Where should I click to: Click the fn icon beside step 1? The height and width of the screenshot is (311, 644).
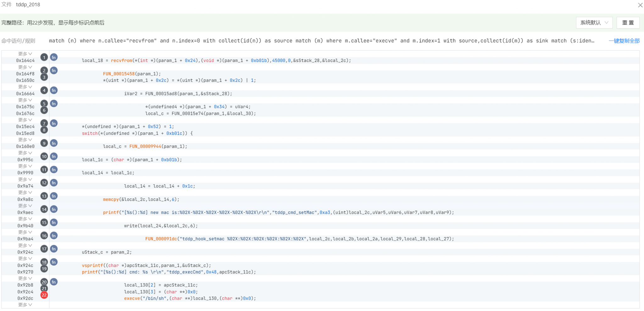(54, 57)
